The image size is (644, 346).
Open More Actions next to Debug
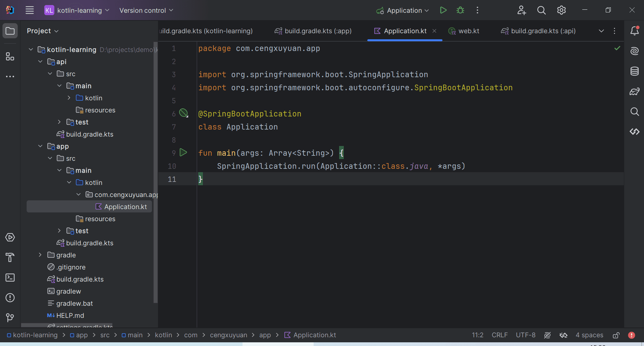tap(477, 10)
